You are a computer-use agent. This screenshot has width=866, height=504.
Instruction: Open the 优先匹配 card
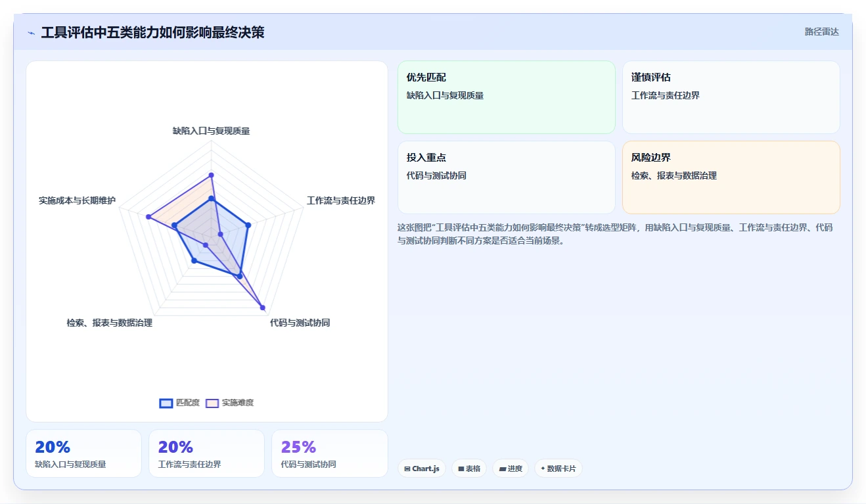coord(507,97)
